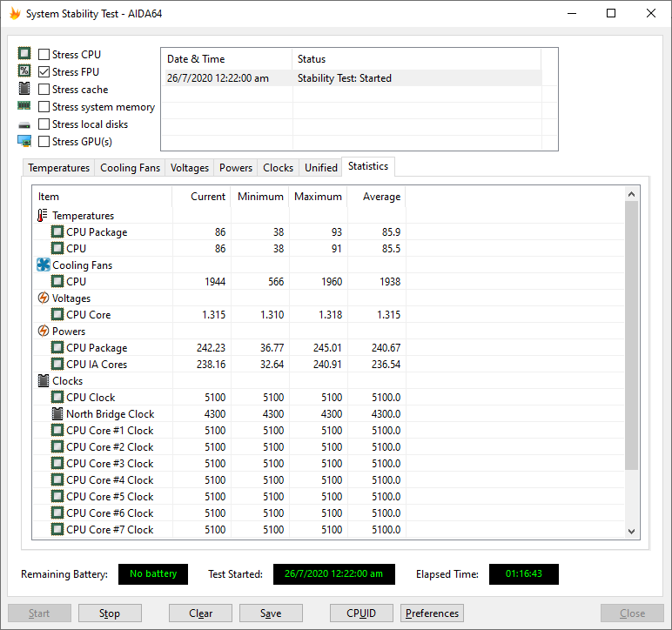The width and height of the screenshot is (672, 630).
Task: Click the scroll up arrow of statistics list
Action: (x=631, y=194)
